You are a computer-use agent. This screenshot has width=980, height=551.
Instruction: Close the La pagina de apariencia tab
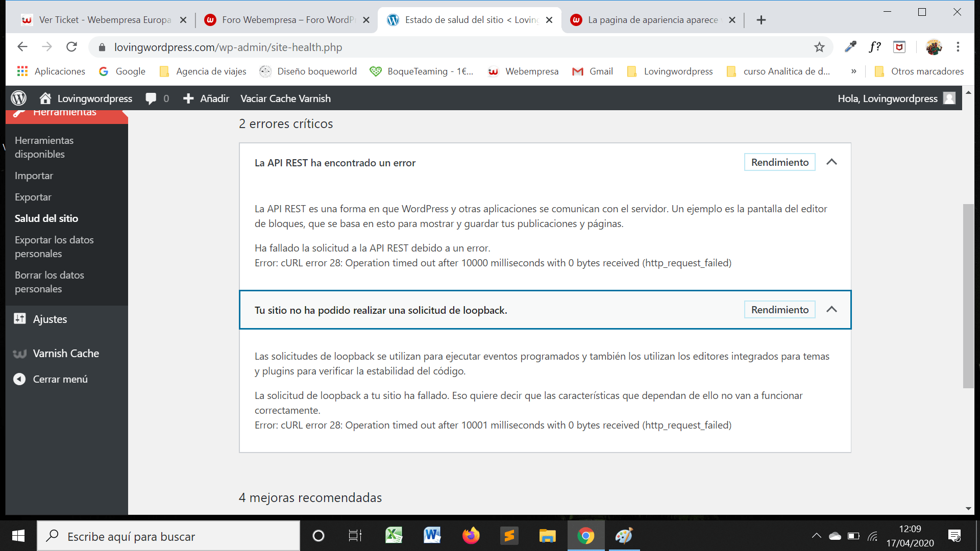pos(732,20)
